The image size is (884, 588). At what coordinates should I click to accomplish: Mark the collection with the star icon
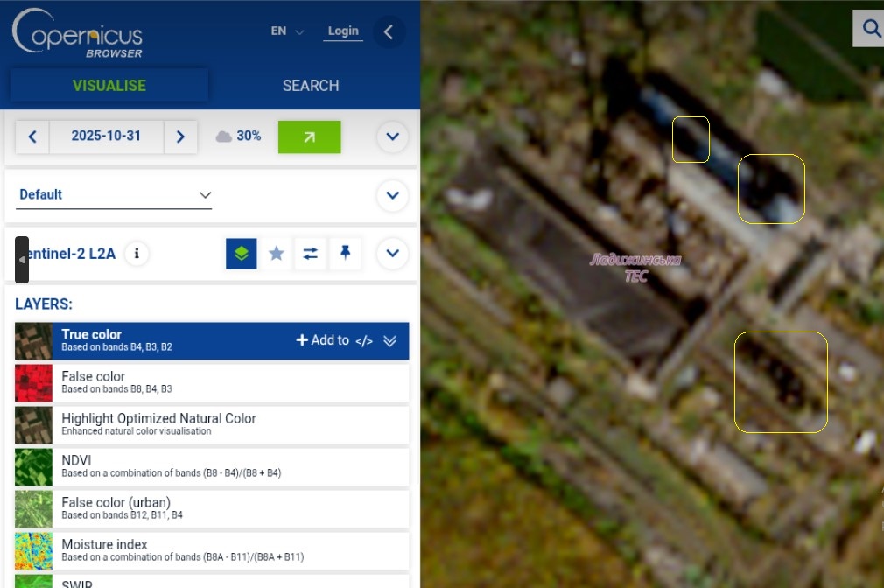[x=277, y=254]
